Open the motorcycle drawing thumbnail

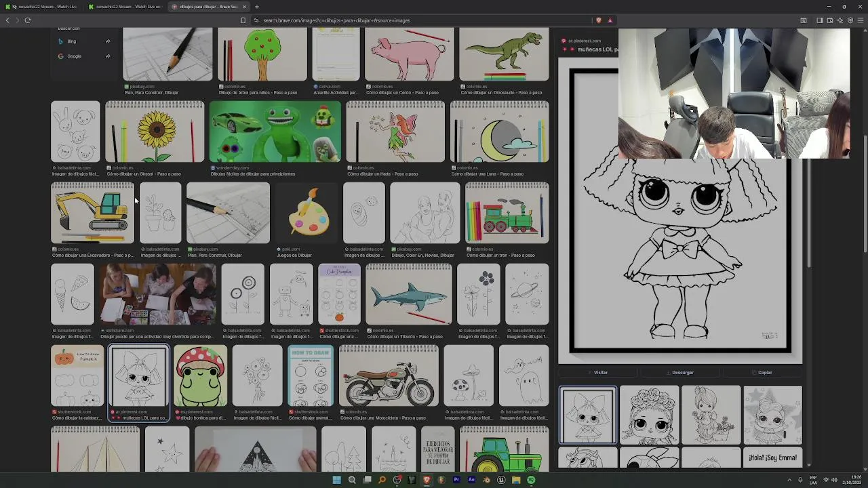point(389,375)
